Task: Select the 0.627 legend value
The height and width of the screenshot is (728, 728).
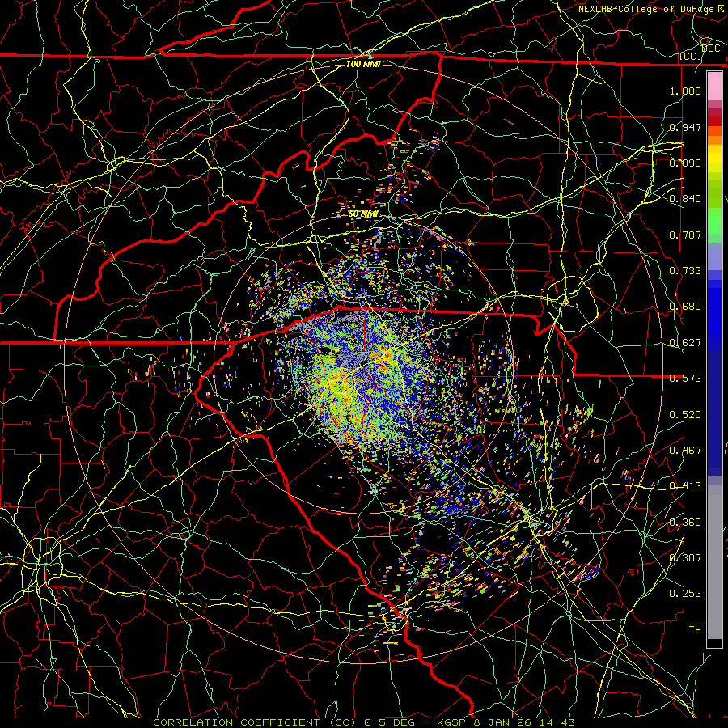Action: [x=685, y=343]
